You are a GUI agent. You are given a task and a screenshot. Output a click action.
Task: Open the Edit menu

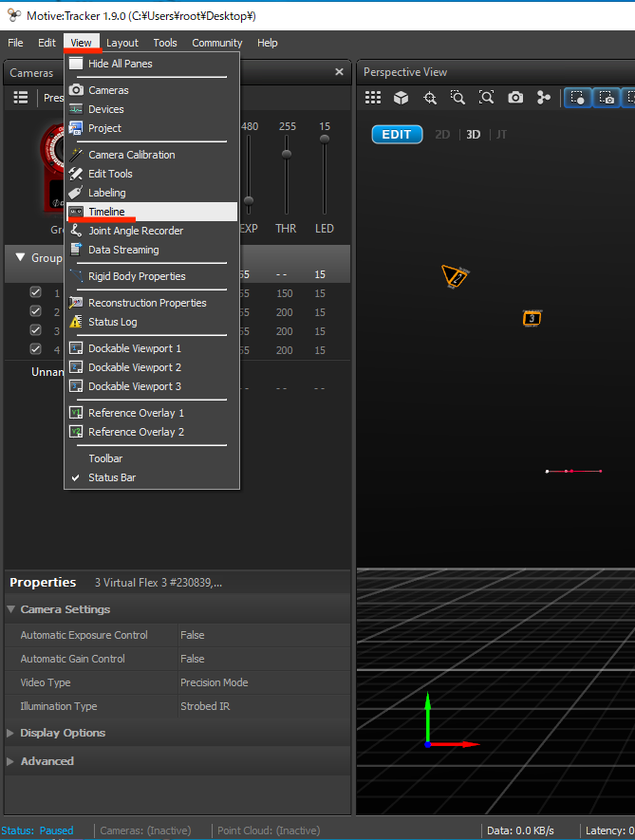(x=47, y=43)
